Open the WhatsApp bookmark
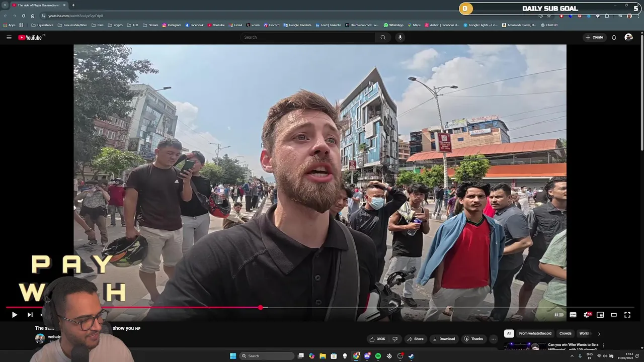 click(x=393, y=25)
